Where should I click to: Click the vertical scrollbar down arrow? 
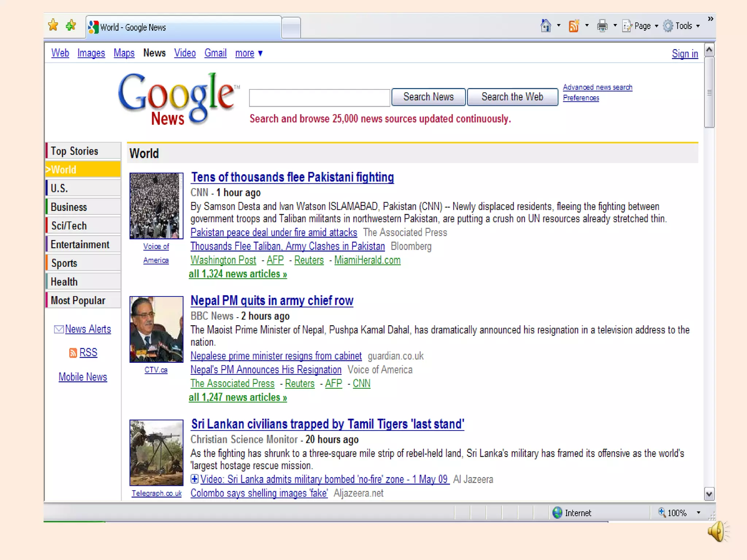pos(709,494)
